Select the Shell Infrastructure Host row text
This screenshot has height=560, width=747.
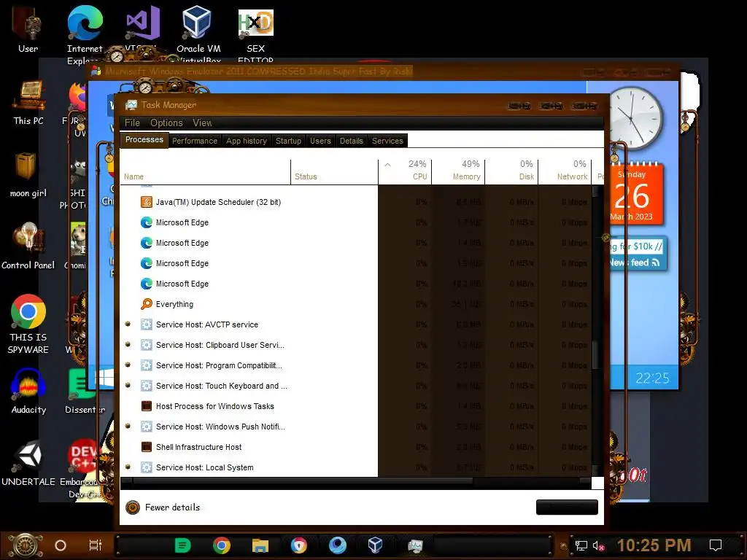click(198, 447)
